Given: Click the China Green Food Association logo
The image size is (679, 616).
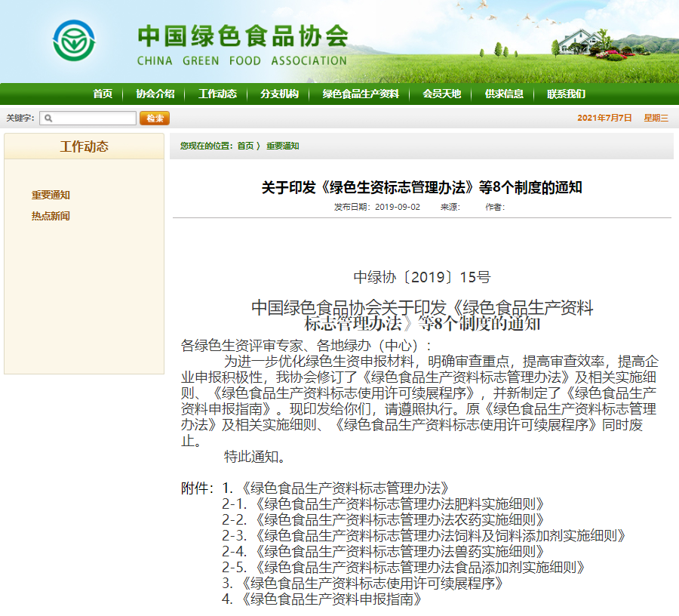Looking at the screenshot, I should tap(74, 41).
